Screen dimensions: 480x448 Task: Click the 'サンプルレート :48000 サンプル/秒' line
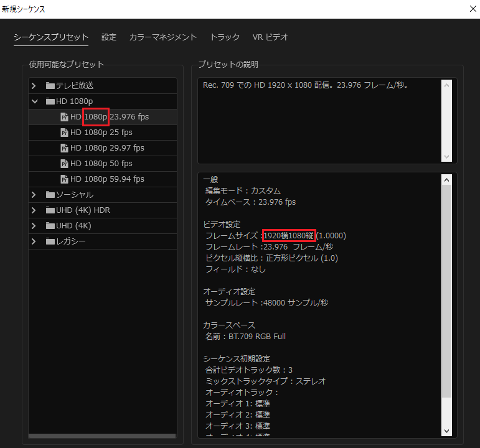(x=266, y=303)
